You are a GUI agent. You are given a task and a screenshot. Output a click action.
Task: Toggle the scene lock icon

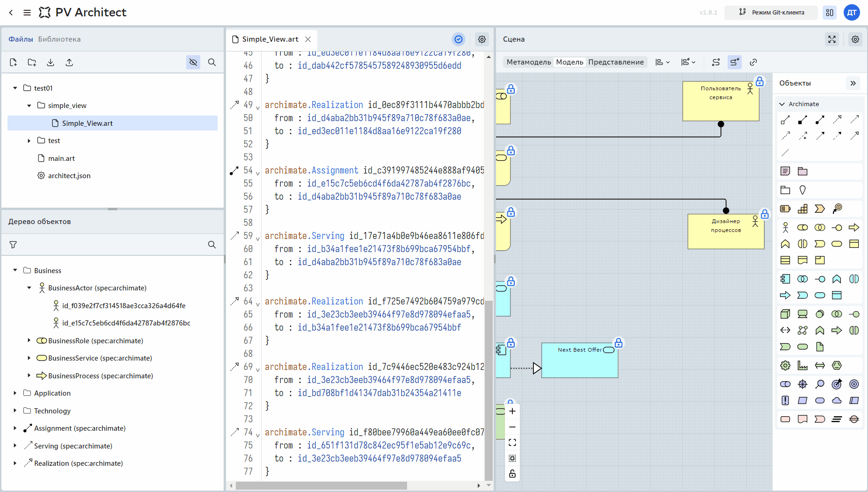[x=512, y=474]
